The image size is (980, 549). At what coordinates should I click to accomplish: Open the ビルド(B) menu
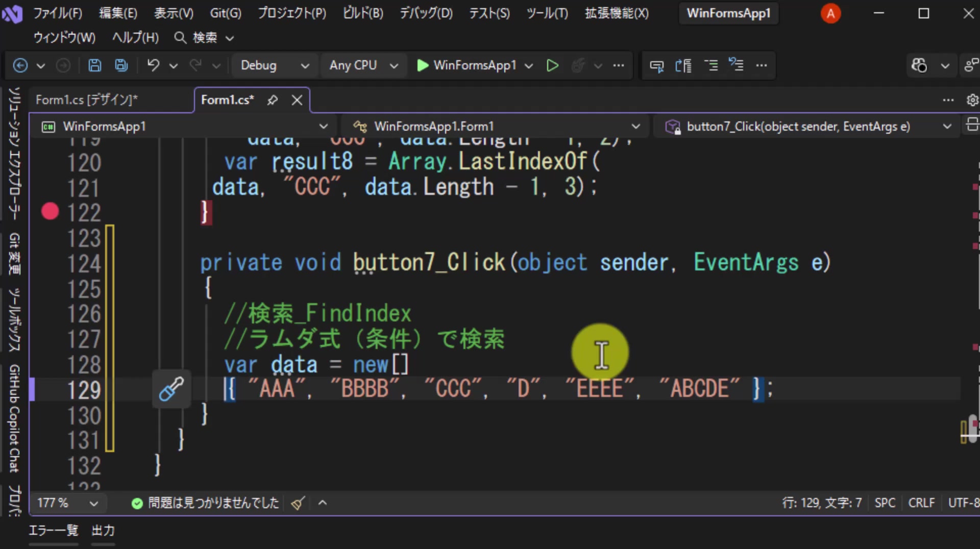point(363,13)
